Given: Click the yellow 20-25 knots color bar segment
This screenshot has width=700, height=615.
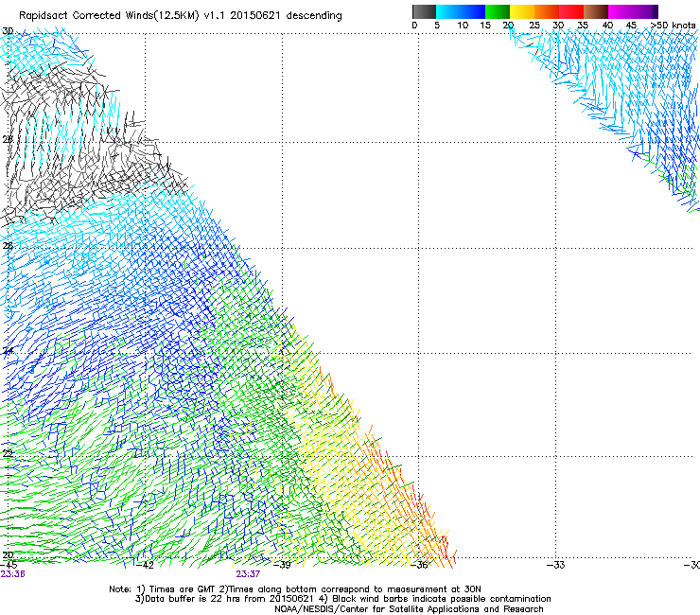Looking at the screenshot, I should coord(522,11).
